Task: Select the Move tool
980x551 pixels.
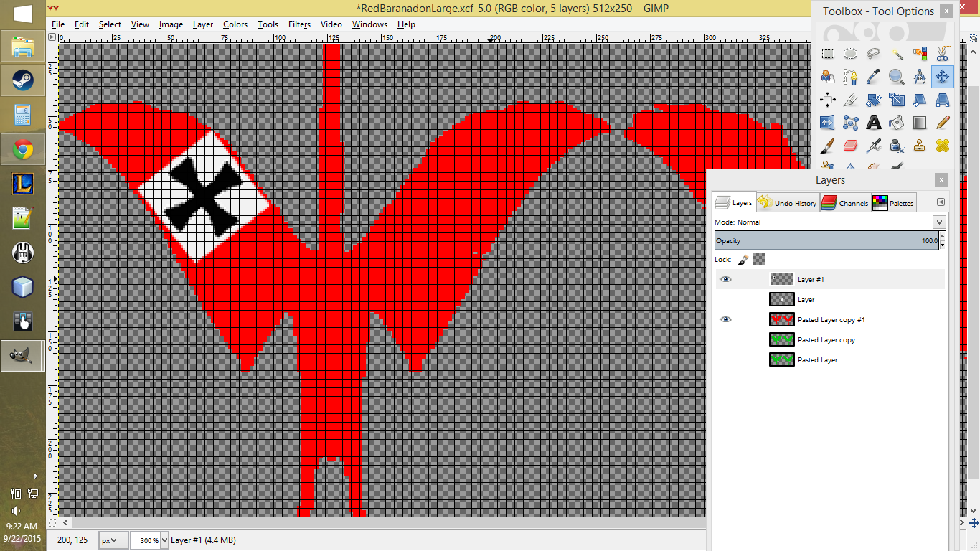Action: coord(943,76)
